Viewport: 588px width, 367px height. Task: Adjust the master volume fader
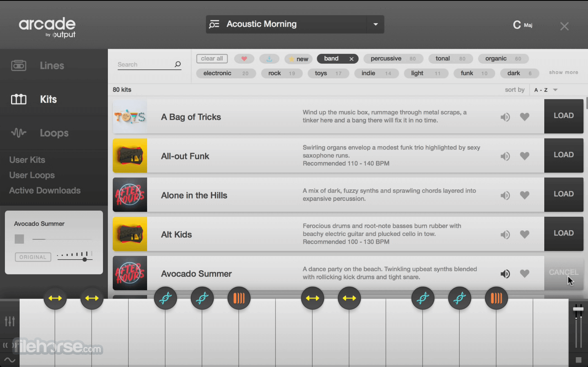click(578, 309)
